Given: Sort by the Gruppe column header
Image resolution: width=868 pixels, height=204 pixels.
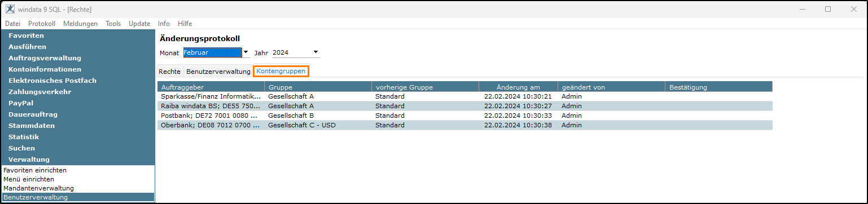Looking at the screenshot, I should (x=318, y=87).
